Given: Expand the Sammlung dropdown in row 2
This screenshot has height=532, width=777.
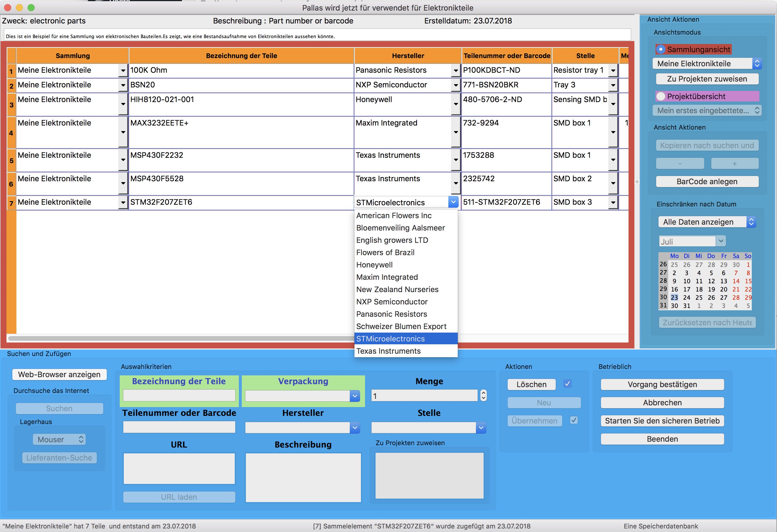Looking at the screenshot, I should [x=123, y=85].
